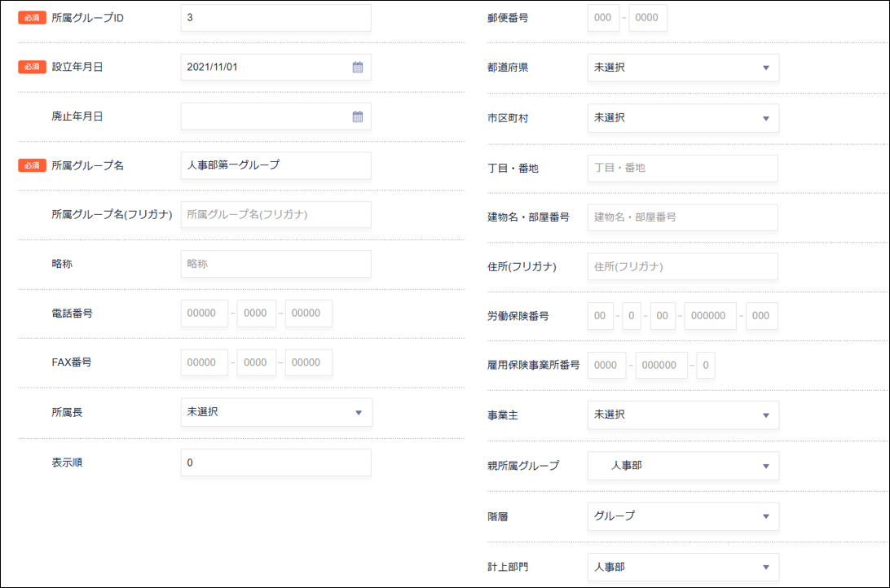Expand the 所属長 dropdown
The height and width of the screenshot is (588, 890).
(275, 413)
